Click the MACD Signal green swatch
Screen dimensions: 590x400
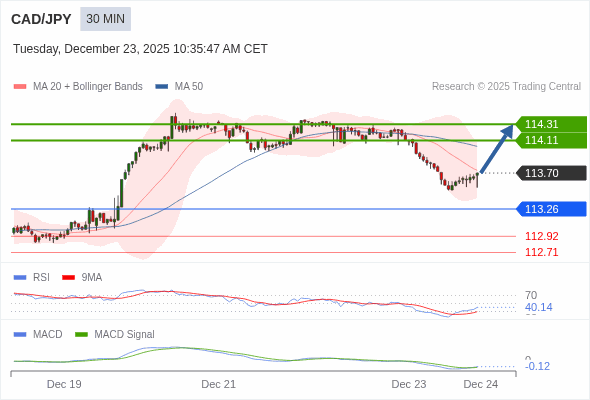[x=81, y=335]
